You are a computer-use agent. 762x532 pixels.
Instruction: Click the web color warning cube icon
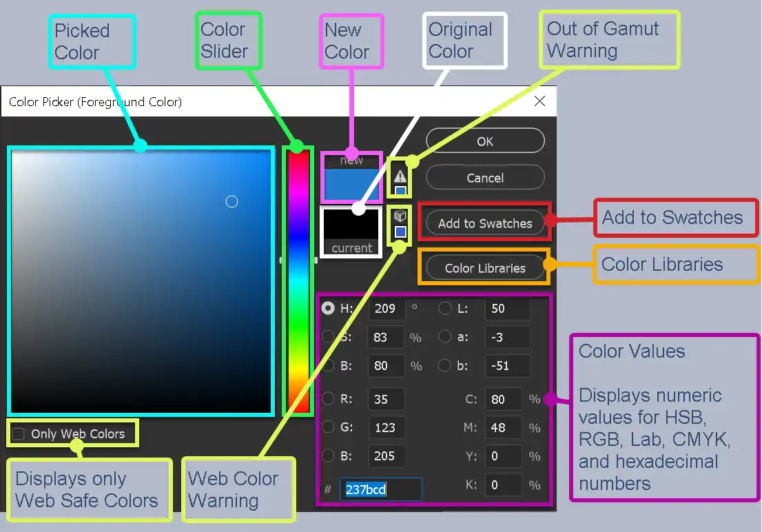[x=400, y=214]
